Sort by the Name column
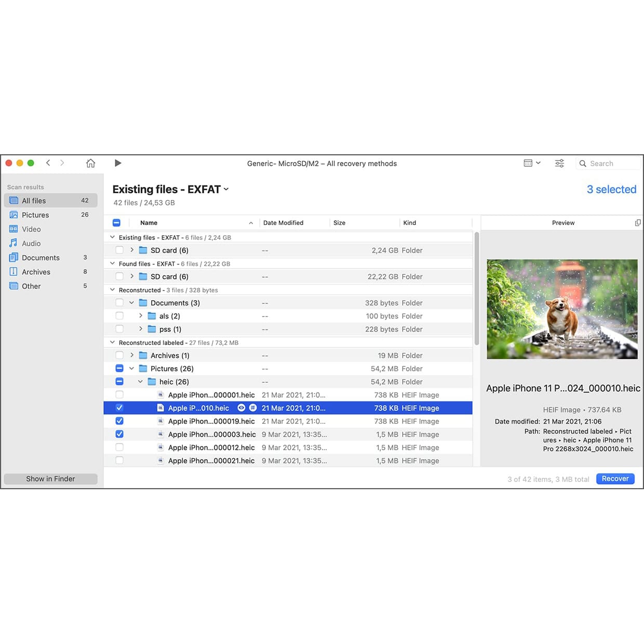This screenshot has height=644, width=644. coord(149,223)
